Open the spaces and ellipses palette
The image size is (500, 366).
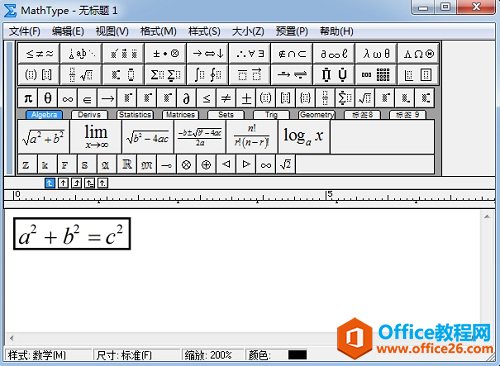tap(81, 53)
